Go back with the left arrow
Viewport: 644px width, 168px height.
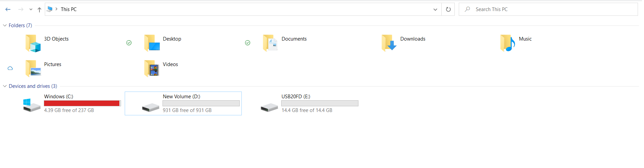point(8,9)
